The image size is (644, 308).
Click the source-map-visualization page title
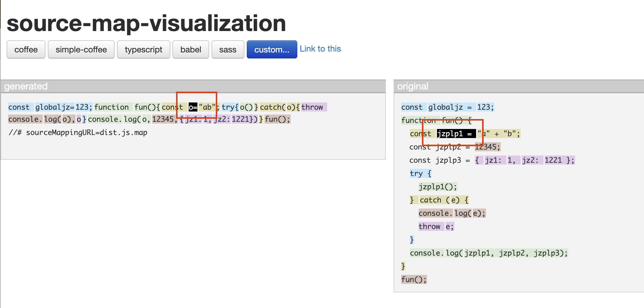[146, 23]
